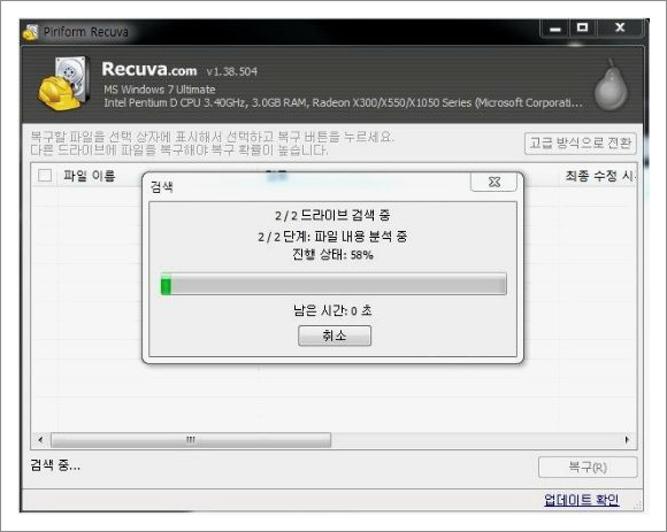
Task: Click the 복구(R) recover button
Action: coord(587,467)
